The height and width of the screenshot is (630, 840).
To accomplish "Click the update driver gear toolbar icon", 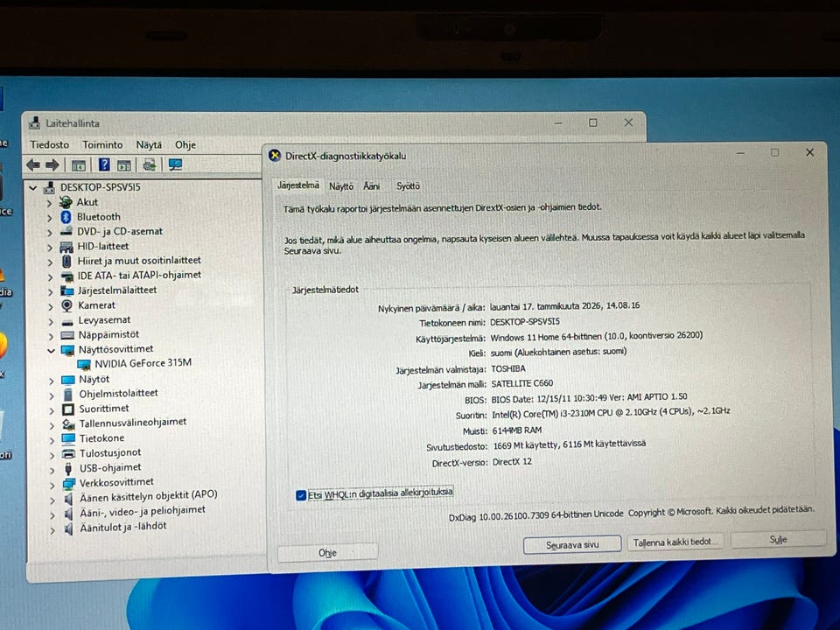I will 150,165.
